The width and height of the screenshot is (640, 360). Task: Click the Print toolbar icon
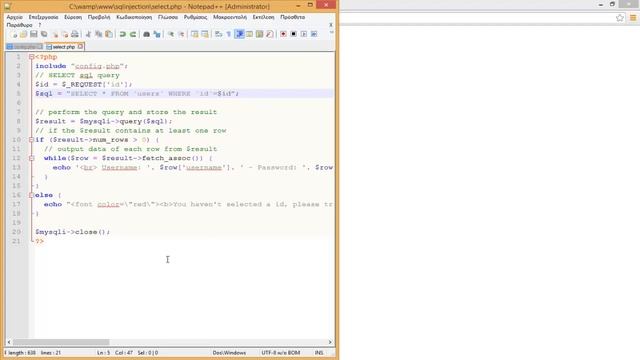[75, 34]
